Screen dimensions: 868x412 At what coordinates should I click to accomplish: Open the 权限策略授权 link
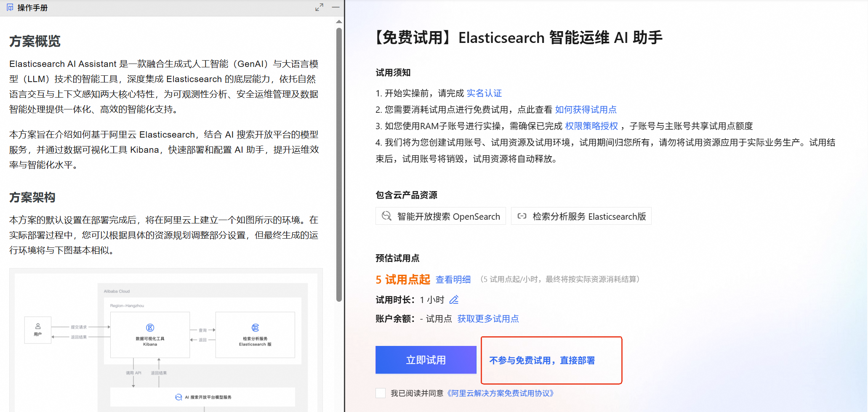click(x=591, y=126)
